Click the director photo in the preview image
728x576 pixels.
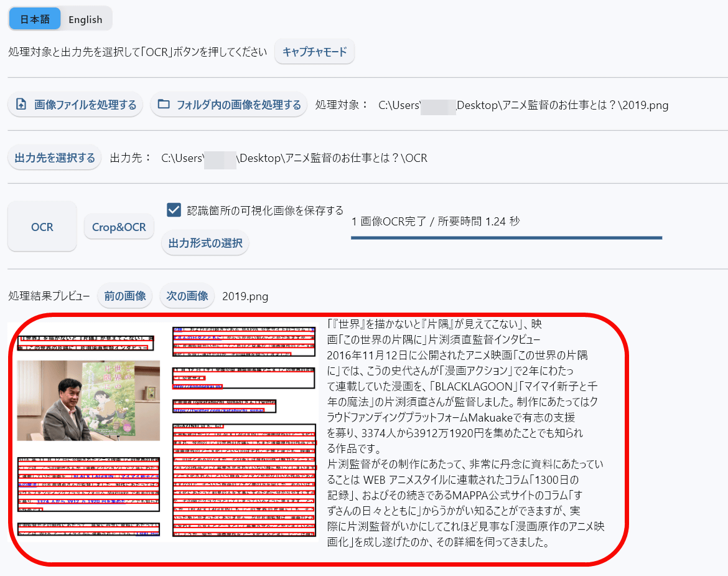[x=89, y=400]
